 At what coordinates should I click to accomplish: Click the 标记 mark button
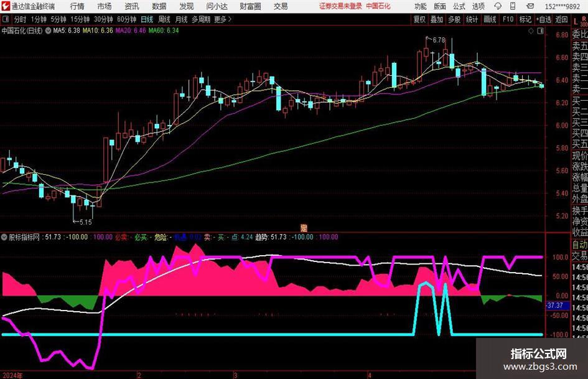(x=525, y=19)
